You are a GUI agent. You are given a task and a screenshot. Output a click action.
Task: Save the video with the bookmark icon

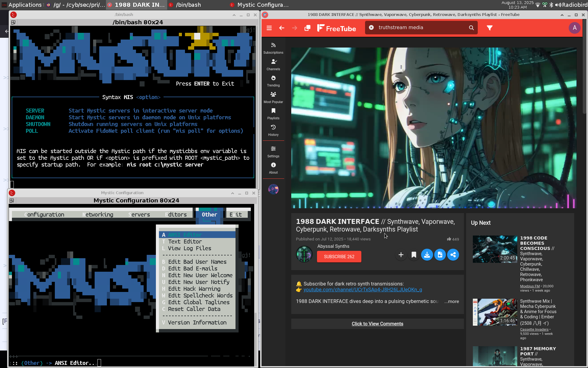coord(414,255)
